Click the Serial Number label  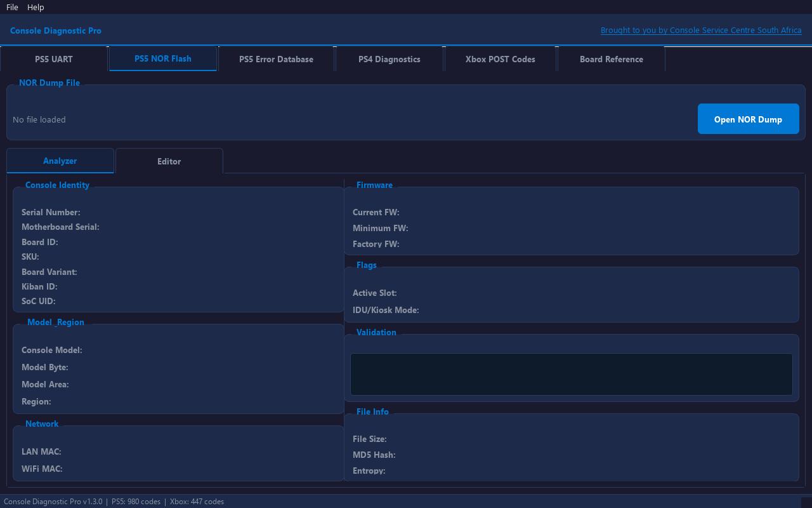(51, 212)
